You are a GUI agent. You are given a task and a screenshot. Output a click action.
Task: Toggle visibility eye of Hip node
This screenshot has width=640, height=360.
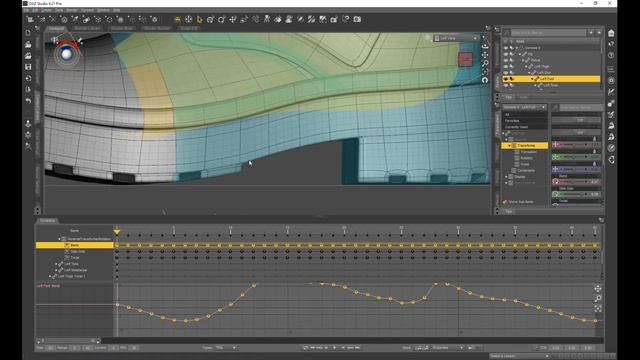(506, 54)
